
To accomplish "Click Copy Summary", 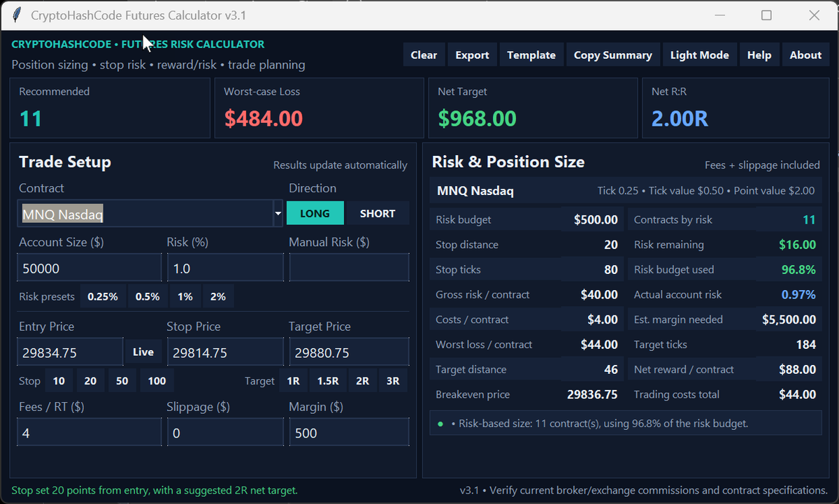I will tap(612, 55).
